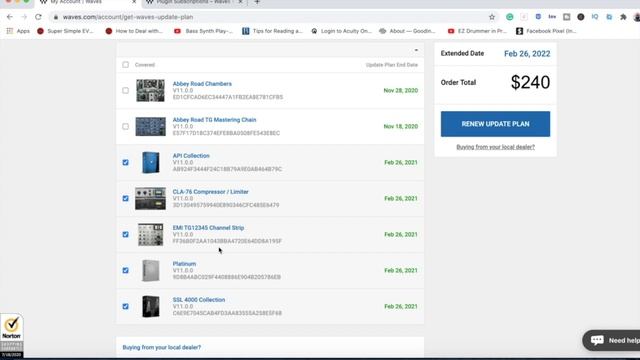640x360 pixels.
Task: Switch to the Plugin Subscriptions tab
Action: 193,2
